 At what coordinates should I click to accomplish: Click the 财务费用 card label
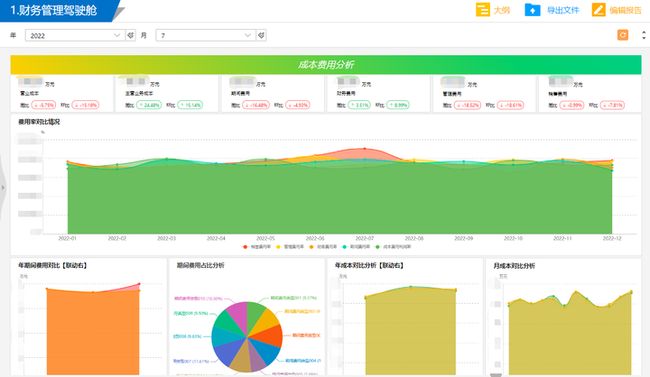coord(347,94)
